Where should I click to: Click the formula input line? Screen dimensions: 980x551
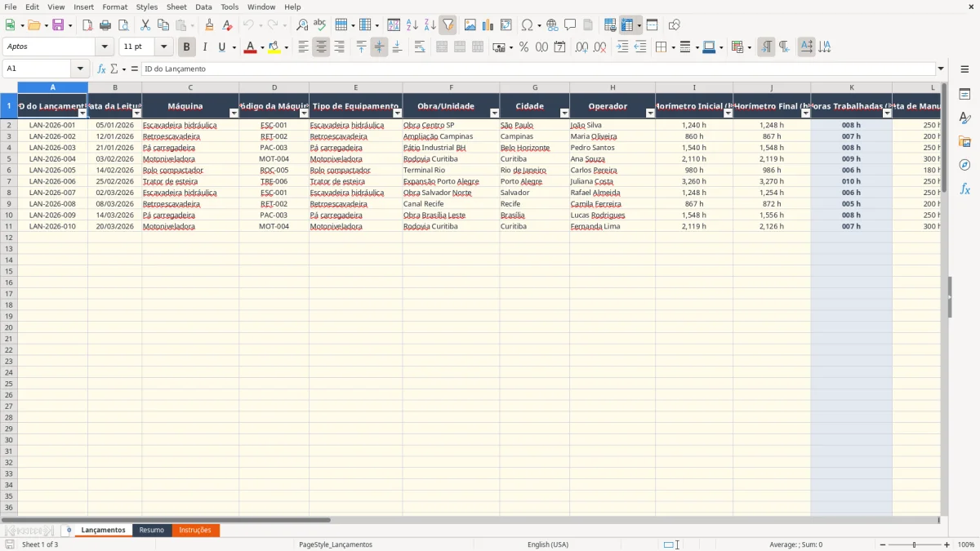pos(537,69)
